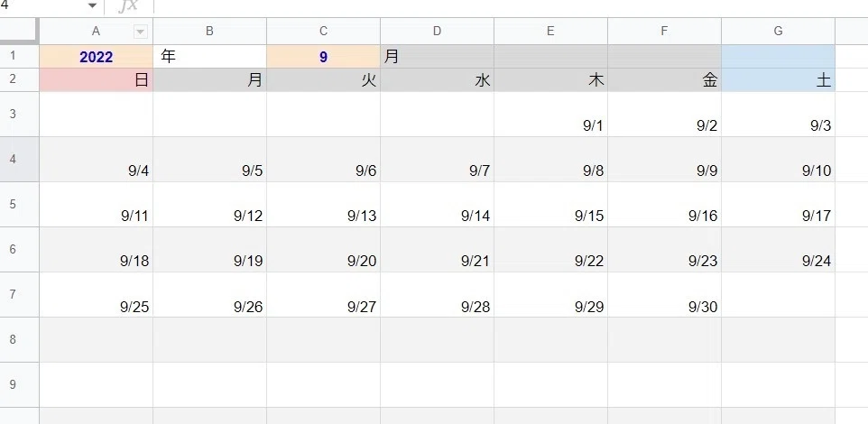Select the cell showing 9/1
The image size is (868, 424).
click(550, 115)
